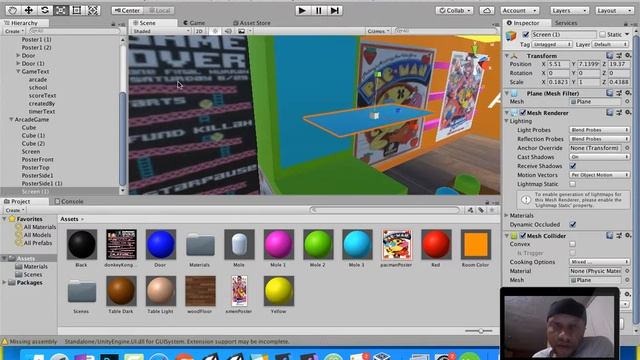This screenshot has width=640, height=360.
Task: Open the Gizmos dropdown
Action: pyautogui.click(x=377, y=31)
